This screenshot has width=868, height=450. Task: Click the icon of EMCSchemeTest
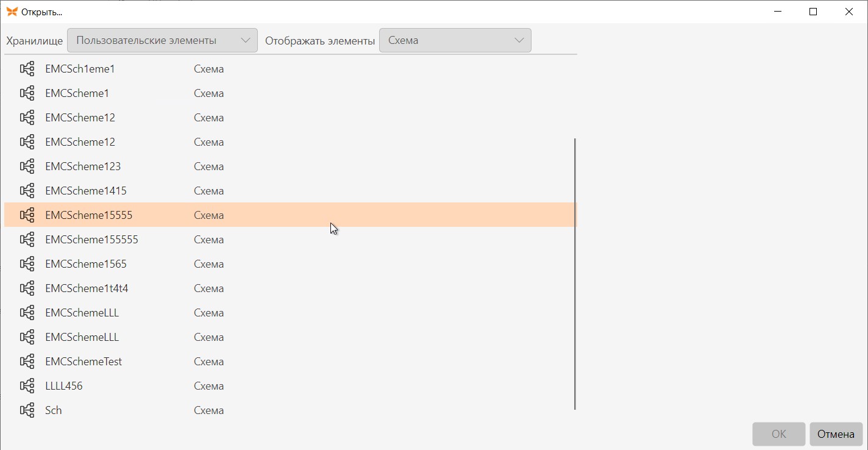click(x=27, y=362)
